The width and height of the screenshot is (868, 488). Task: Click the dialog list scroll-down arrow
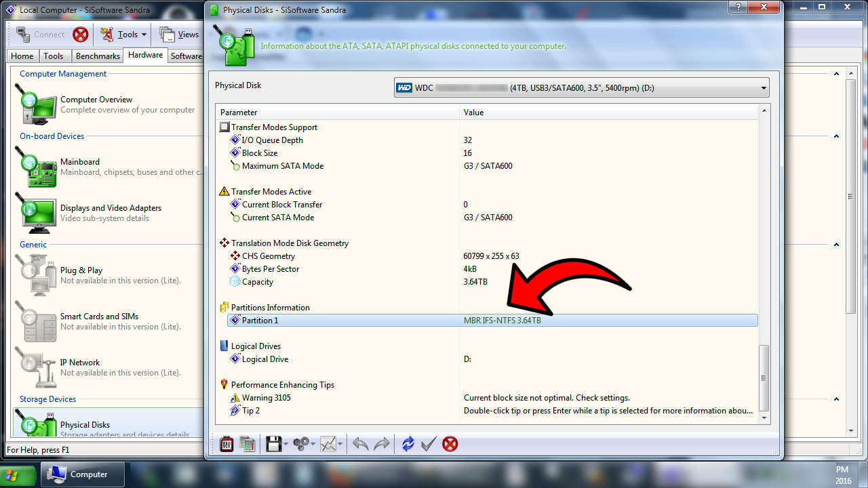pyautogui.click(x=764, y=419)
